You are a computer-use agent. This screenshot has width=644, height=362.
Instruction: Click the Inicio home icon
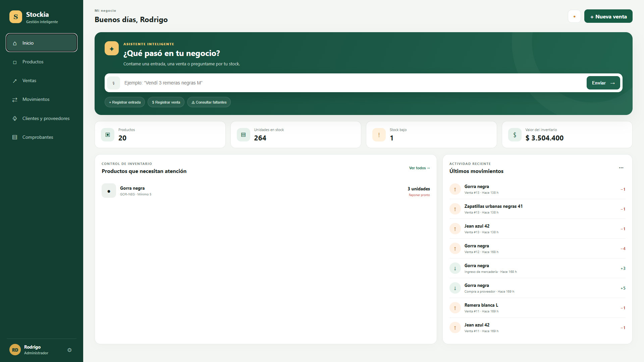15,43
